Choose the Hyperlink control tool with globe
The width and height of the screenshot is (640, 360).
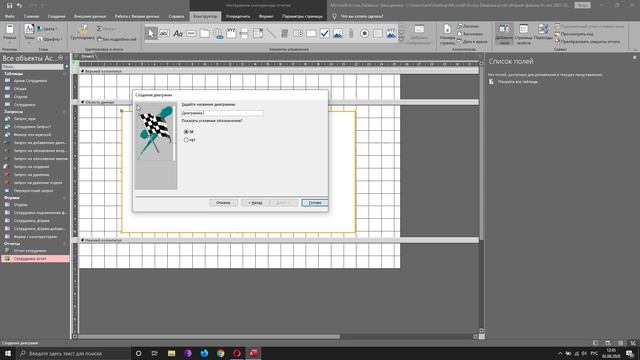point(218,33)
